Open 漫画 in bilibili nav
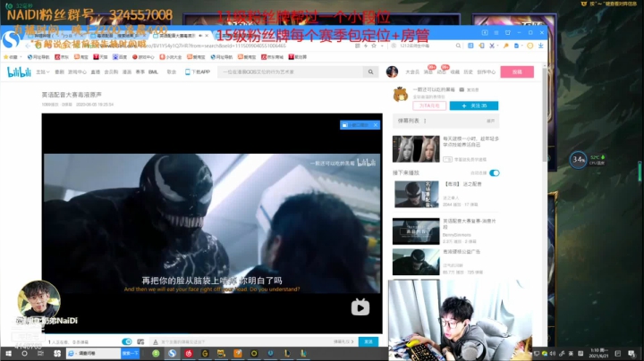The image size is (644, 361). click(x=127, y=71)
